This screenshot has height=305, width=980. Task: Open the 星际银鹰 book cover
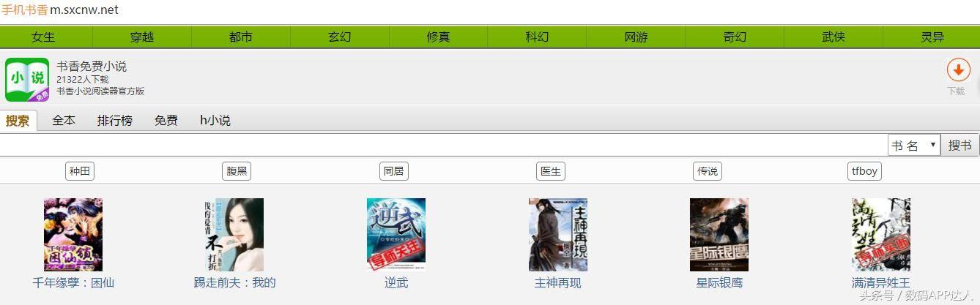(719, 235)
